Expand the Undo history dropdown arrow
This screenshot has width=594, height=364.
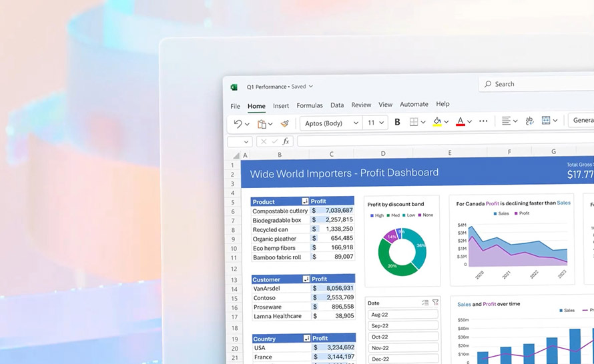(x=247, y=124)
